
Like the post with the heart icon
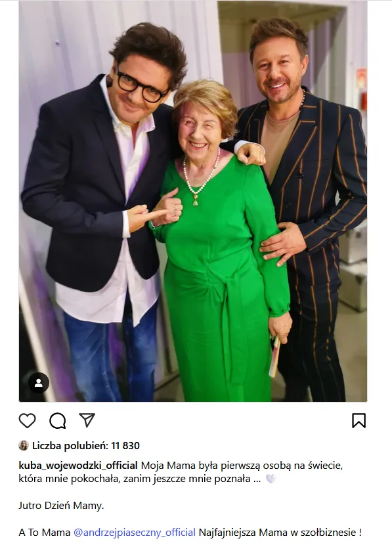pyautogui.click(x=28, y=420)
